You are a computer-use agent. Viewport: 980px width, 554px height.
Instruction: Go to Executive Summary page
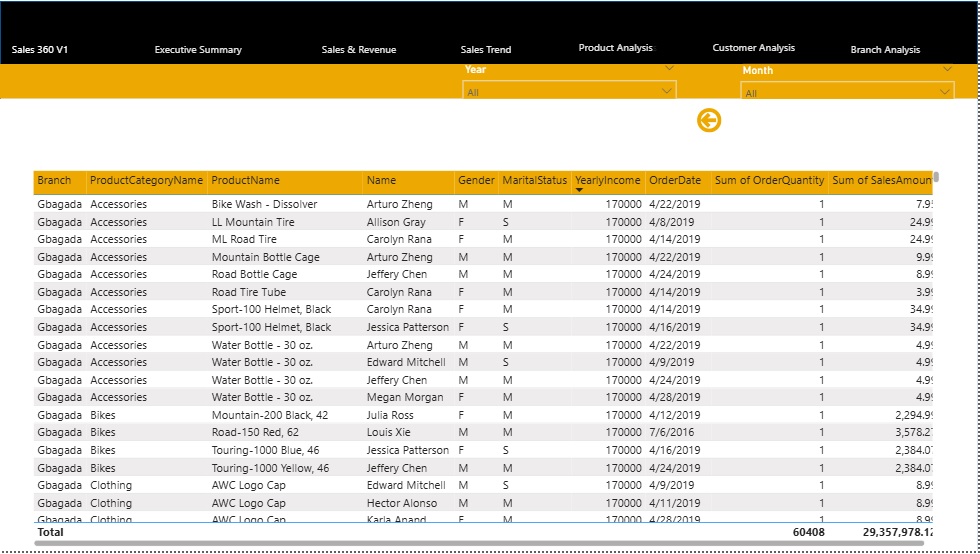pos(198,49)
